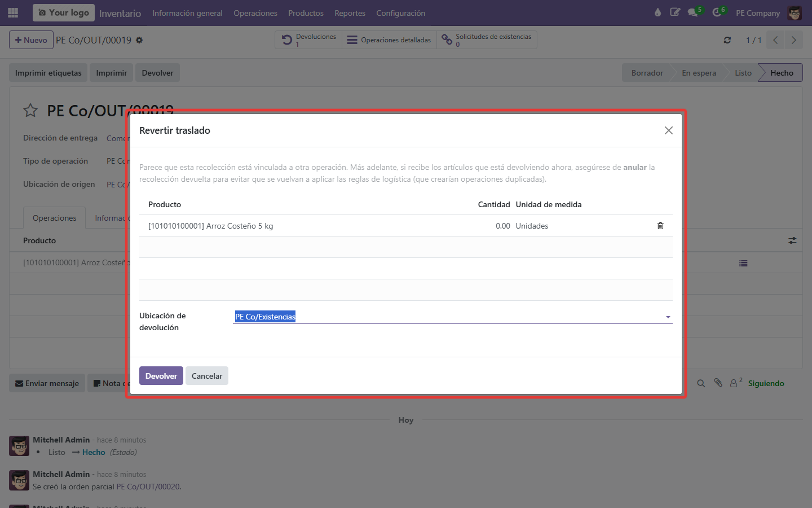Viewport: 812px width, 508px height.
Task: Click the Inventario app title
Action: pos(120,13)
